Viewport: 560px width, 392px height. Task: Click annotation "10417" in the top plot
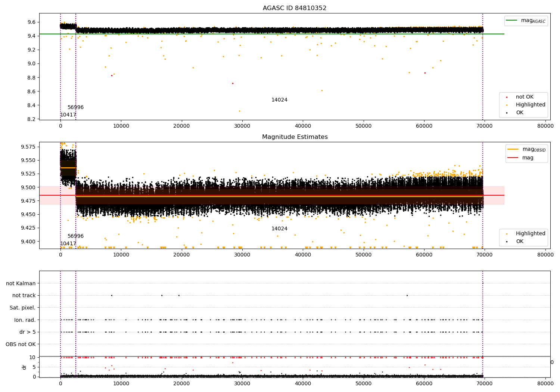click(x=68, y=115)
